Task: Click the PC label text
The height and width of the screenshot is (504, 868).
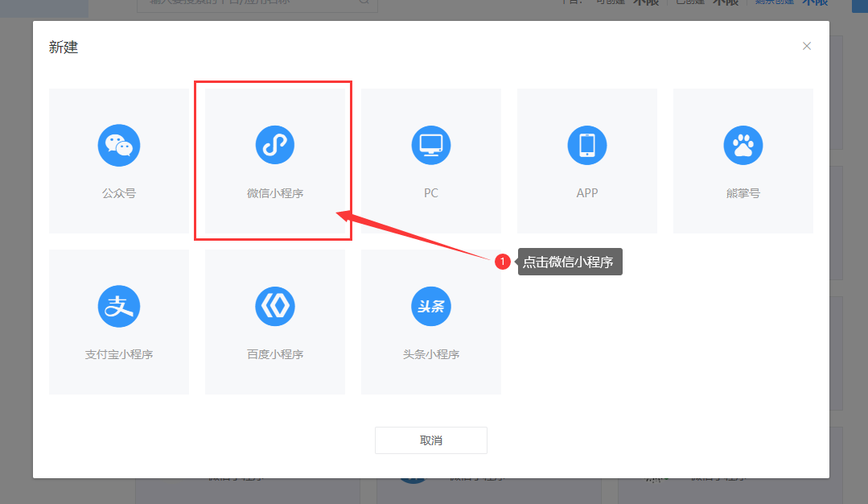Action: click(431, 193)
